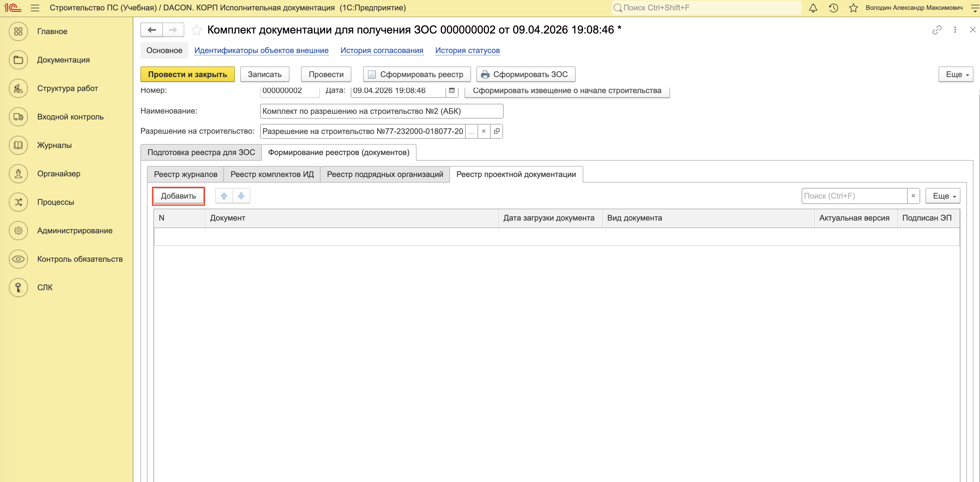
Task: Open calendar picker for date field
Action: [x=451, y=91]
